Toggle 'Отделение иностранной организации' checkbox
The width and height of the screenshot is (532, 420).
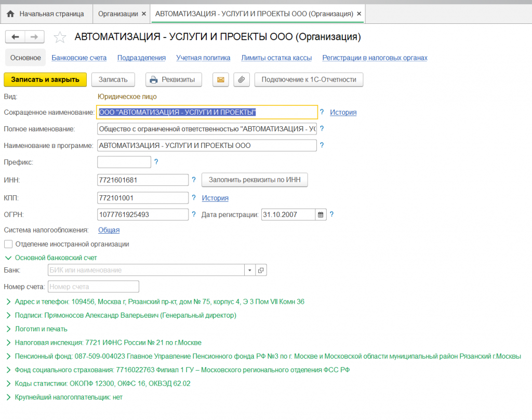[8, 244]
